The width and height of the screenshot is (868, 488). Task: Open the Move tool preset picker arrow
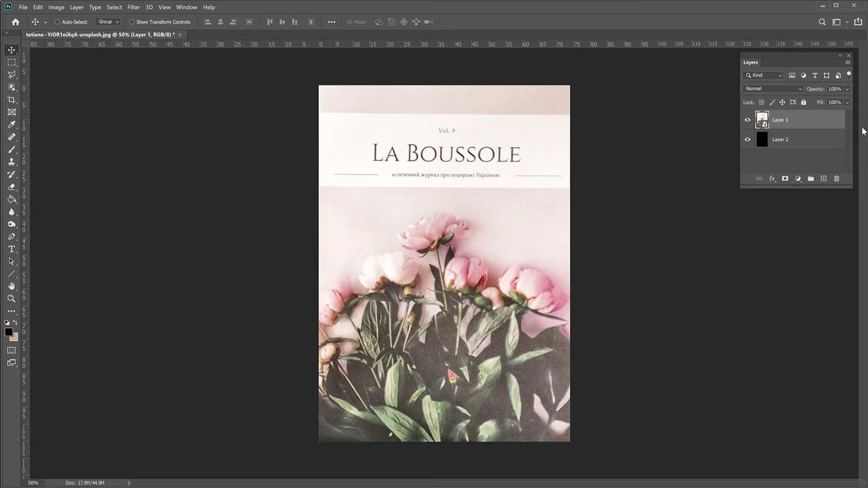(x=45, y=22)
